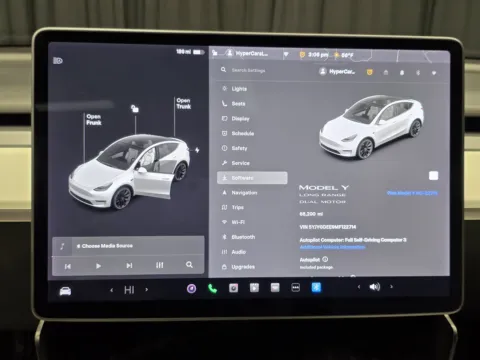Open the Safety settings menu
This screenshot has width=480, height=360.
252,148
